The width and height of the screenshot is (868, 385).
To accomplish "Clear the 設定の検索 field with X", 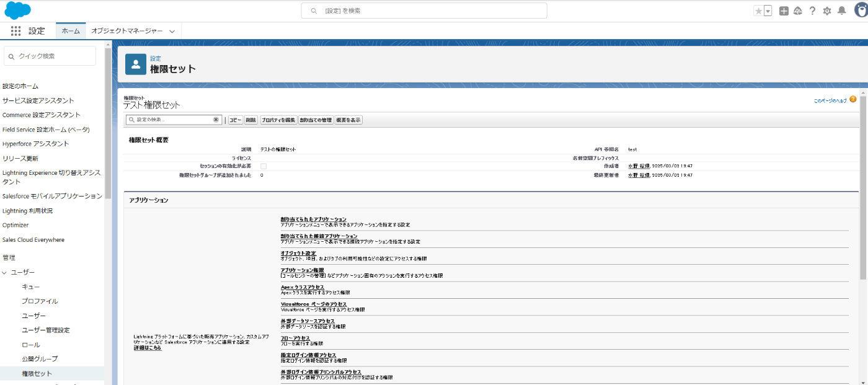I will (216, 120).
